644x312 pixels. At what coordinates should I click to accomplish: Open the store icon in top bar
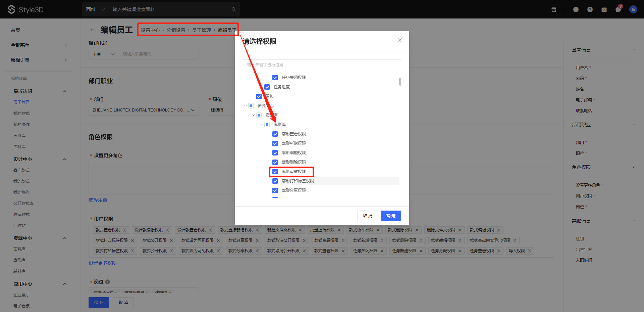[554, 9]
